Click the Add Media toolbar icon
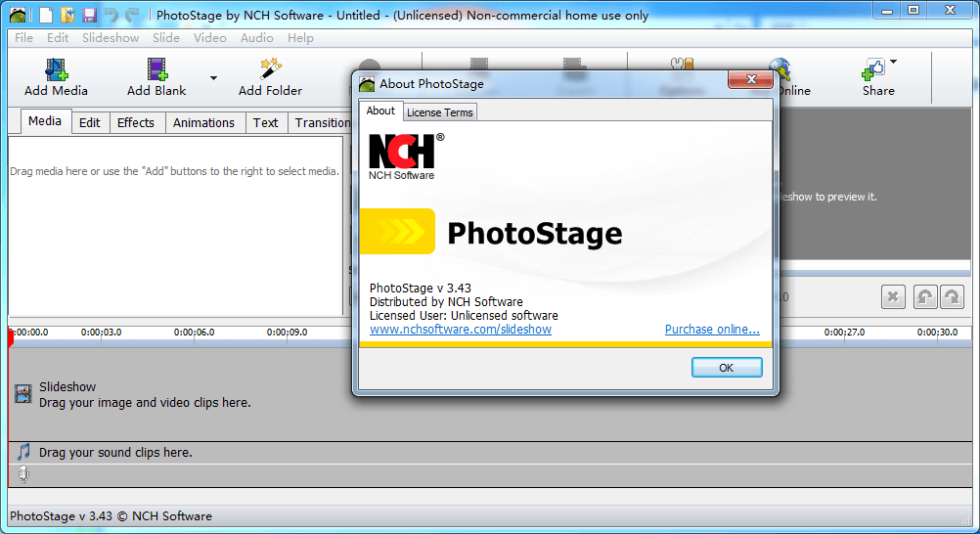Image resolution: width=980 pixels, height=534 pixels. [x=56, y=69]
